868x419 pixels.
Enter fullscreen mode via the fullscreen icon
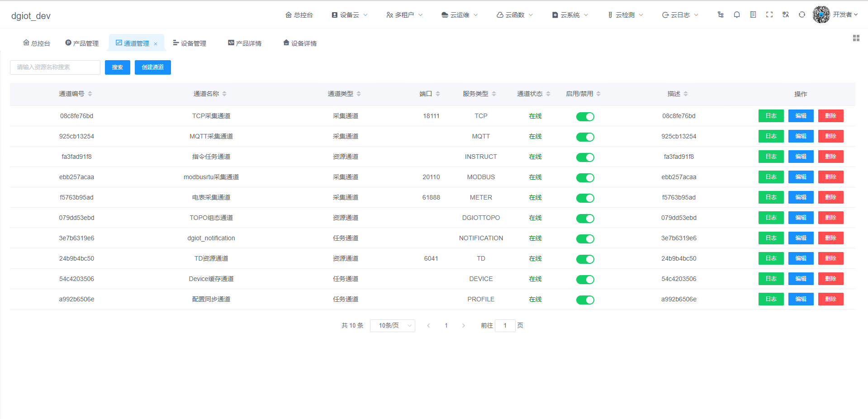click(x=769, y=14)
